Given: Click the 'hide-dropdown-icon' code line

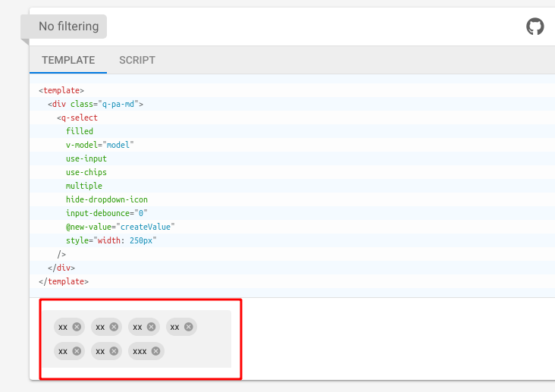Looking at the screenshot, I should pyautogui.click(x=107, y=199).
